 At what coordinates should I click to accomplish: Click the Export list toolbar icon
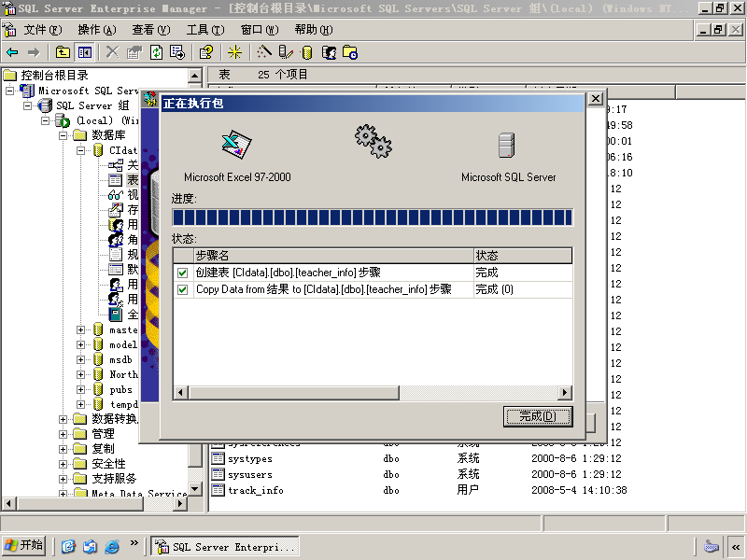(x=177, y=52)
